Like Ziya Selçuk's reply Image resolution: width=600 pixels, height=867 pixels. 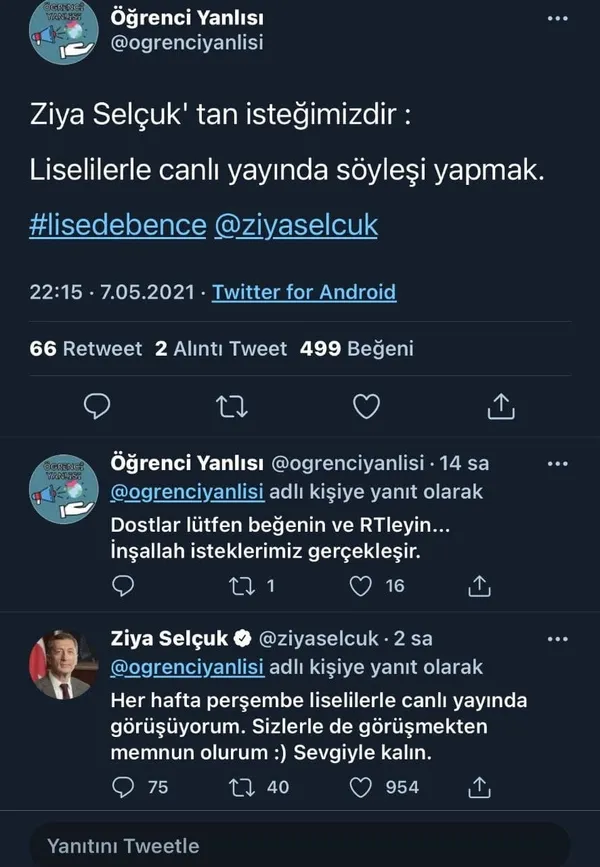pyautogui.click(x=360, y=787)
